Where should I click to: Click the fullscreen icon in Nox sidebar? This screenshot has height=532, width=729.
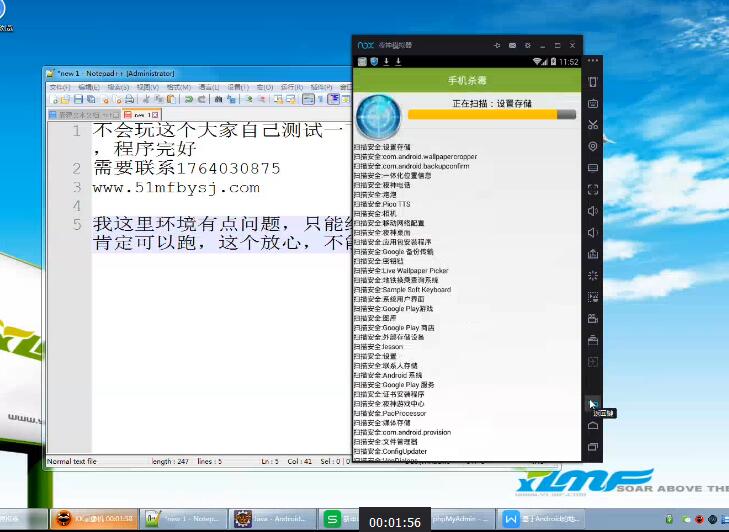point(593,189)
